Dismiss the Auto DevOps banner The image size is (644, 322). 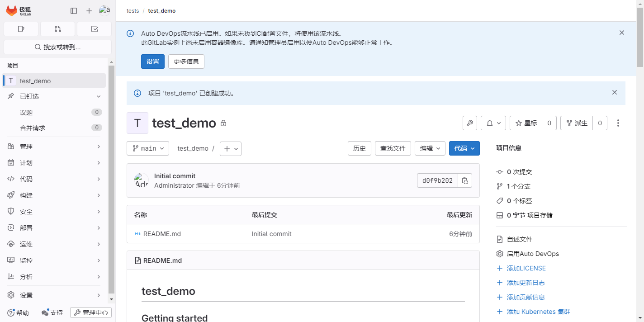pos(622,33)
